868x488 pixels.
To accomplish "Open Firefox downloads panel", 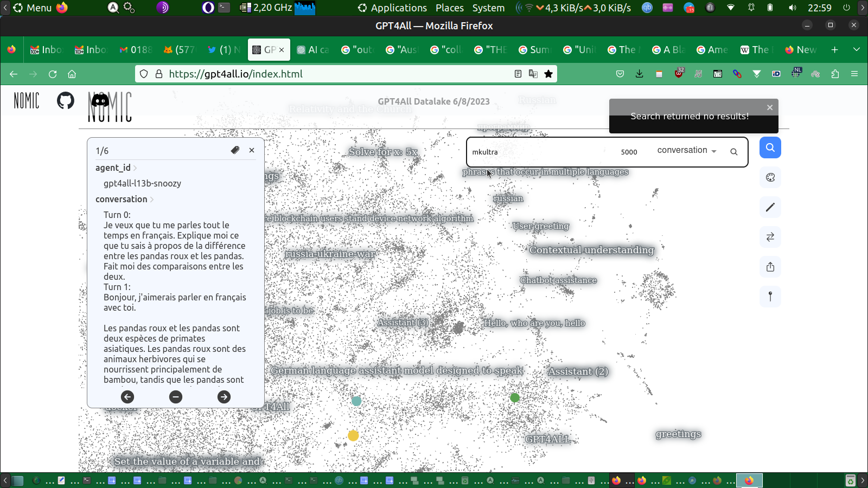I will click(x=640, y=74).
